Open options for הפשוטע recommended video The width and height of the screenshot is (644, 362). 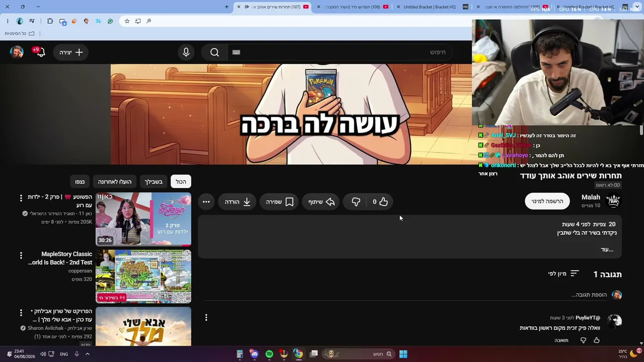click(21, 198)
